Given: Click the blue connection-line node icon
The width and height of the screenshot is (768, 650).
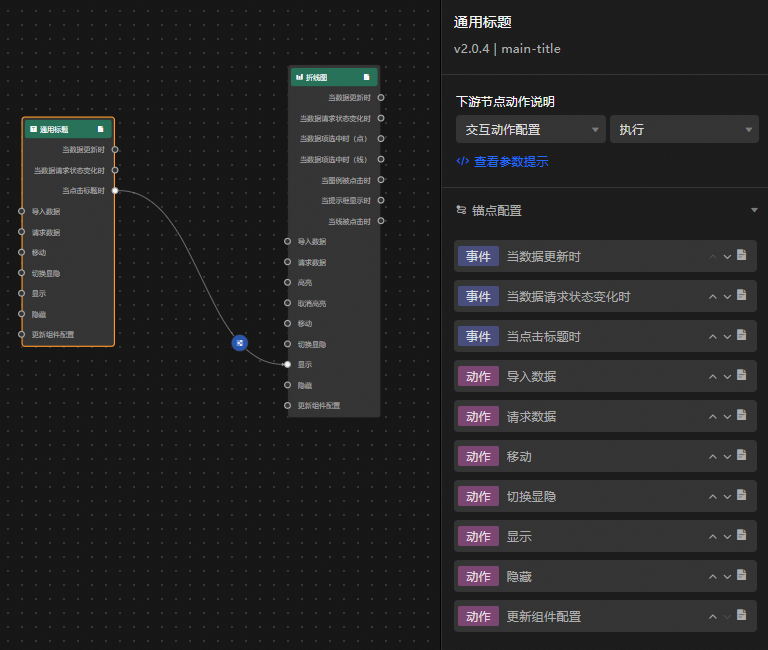Looking at the screenshot, I should 240,343.
